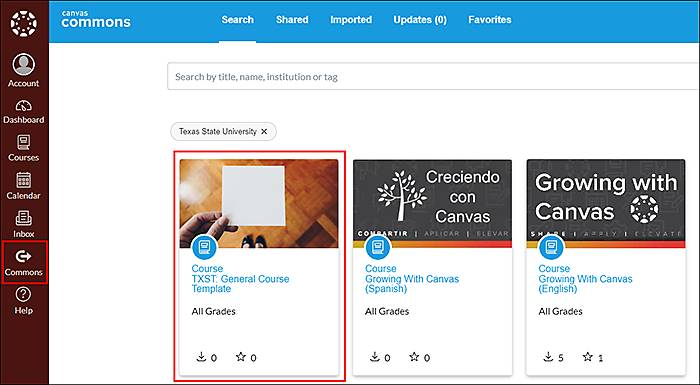Open the Updates (0) tab
Viewport: 700px width, 385px height.
point(420,20)
